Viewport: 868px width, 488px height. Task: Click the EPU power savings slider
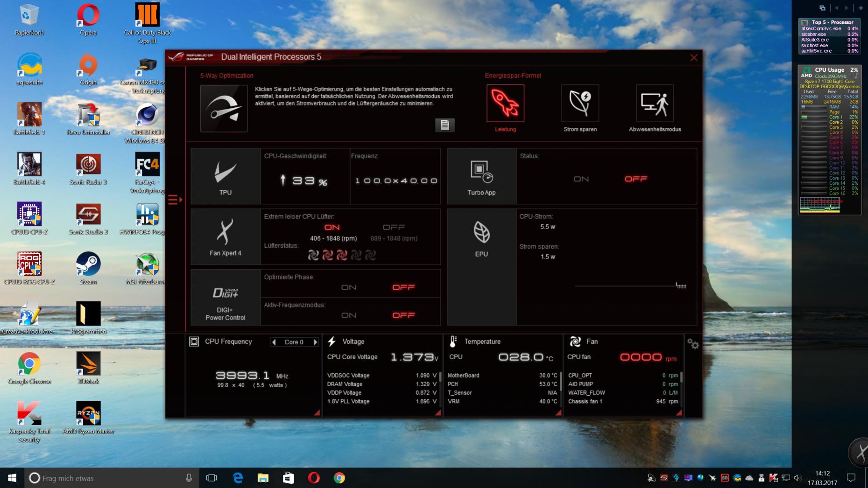pyautogui.click(x=630, y=286)
